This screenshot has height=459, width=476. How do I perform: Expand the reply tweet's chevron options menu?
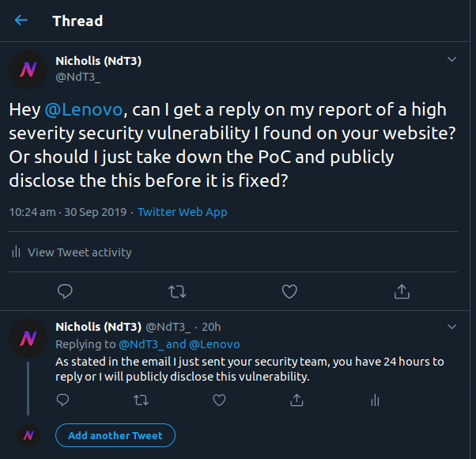[x=451, y=327]
